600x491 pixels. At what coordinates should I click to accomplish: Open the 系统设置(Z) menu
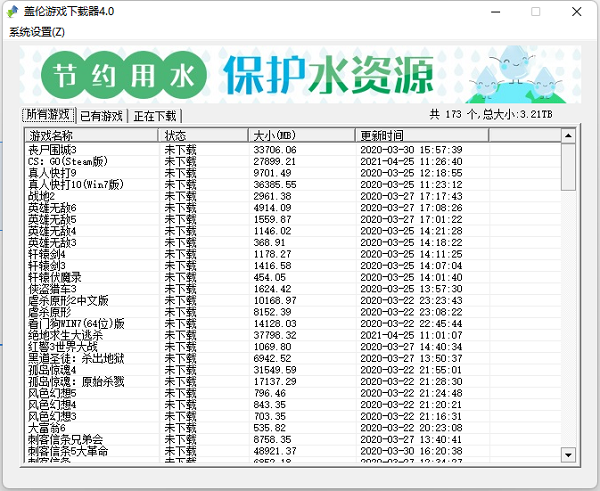[x=37, y=32]
